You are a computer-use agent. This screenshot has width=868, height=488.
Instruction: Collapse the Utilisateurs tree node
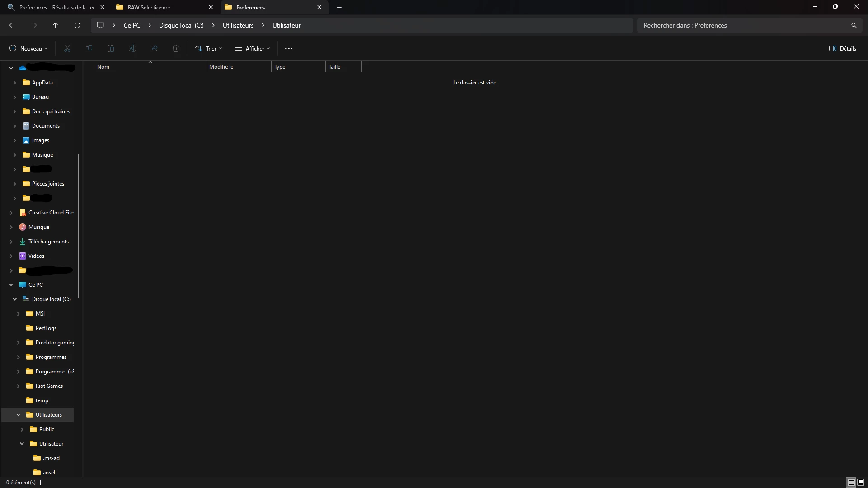19,415
